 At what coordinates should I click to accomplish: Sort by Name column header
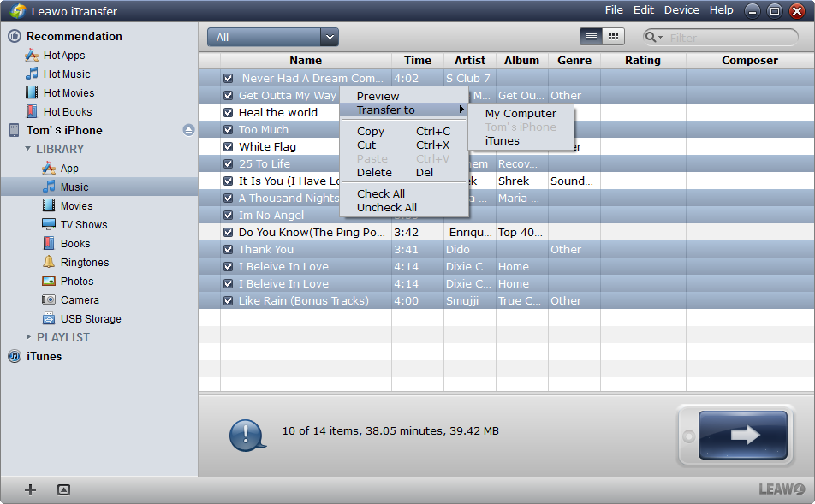[x=306, y=60]
